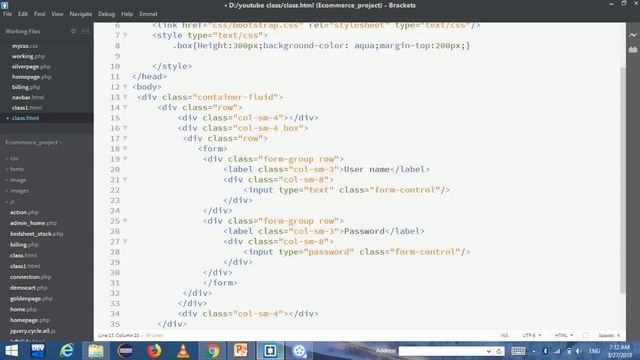
Task: Click the touch keyboard tray icon
Action: tap(518, 351)
